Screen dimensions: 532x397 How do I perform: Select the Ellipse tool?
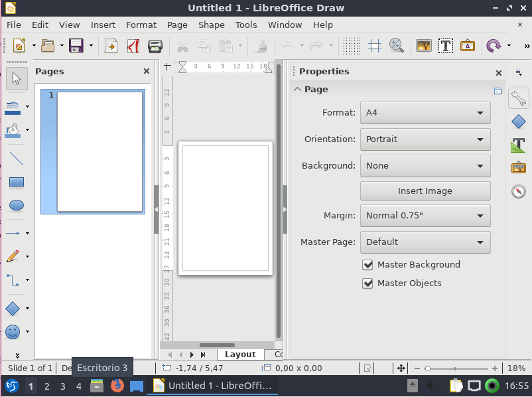pos(17,206)
